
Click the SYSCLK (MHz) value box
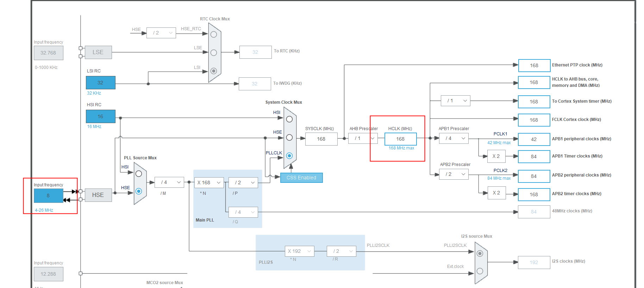(321, 139)
